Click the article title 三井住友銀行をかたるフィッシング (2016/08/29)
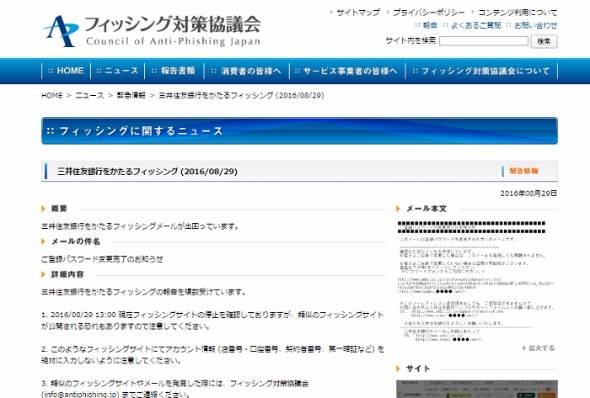Image resolution: width=590 pixels, height=398 pixels. coord(148,172)
